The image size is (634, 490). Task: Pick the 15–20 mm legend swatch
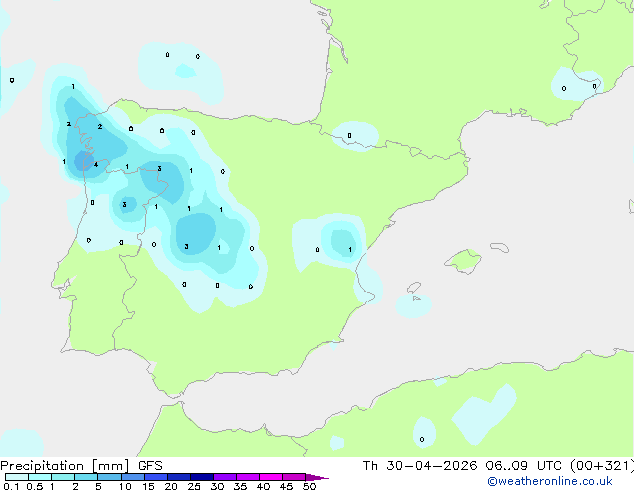tap(156, 477)
